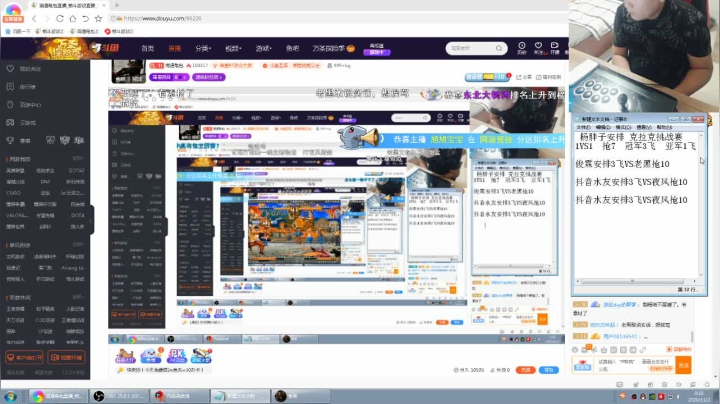Open the 历史 history icon in header
Viewport: 720px width, 404px height.
tap(522, 48)
